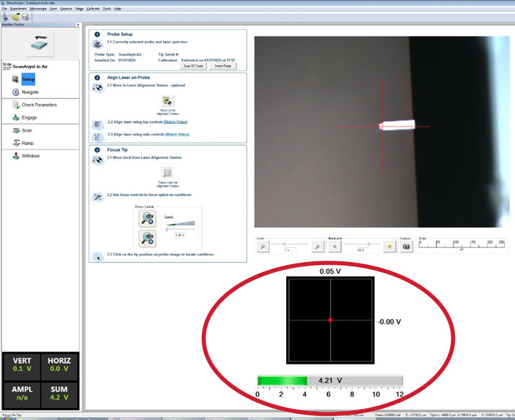Click the zoom out magnifier icon
Screen dimensions: 515x420
point(263,247)
